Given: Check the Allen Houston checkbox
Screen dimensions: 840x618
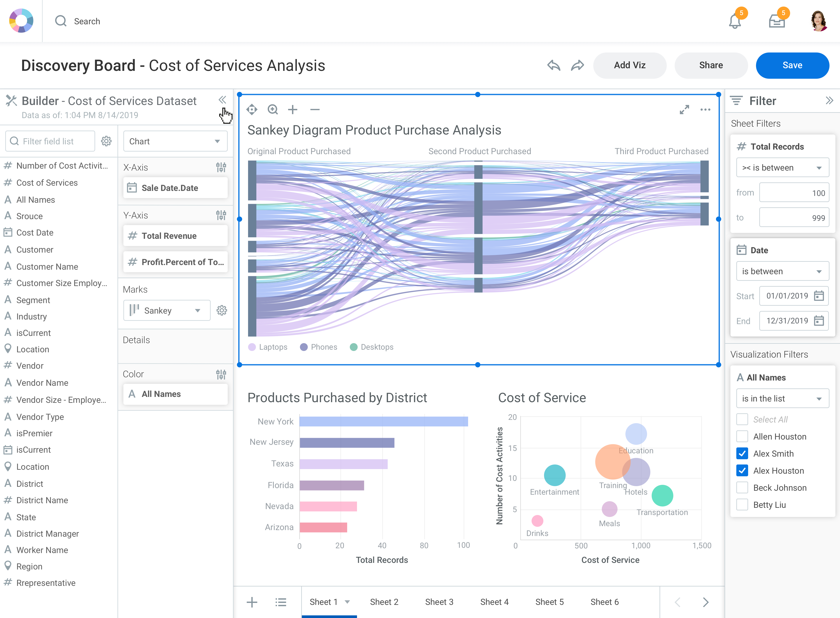Looking at the screenshot, I should (x=742, y=436).
